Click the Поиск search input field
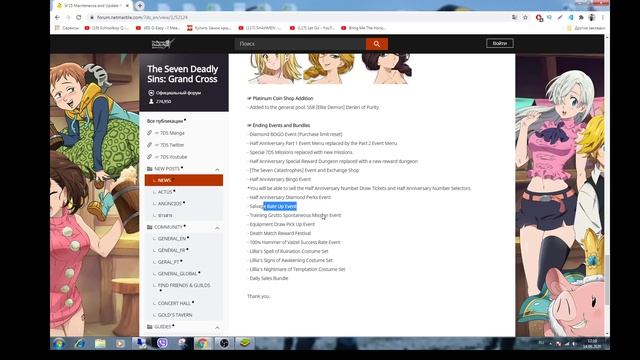This screenshot has width=640, height=360. click(x=300, y=44)
